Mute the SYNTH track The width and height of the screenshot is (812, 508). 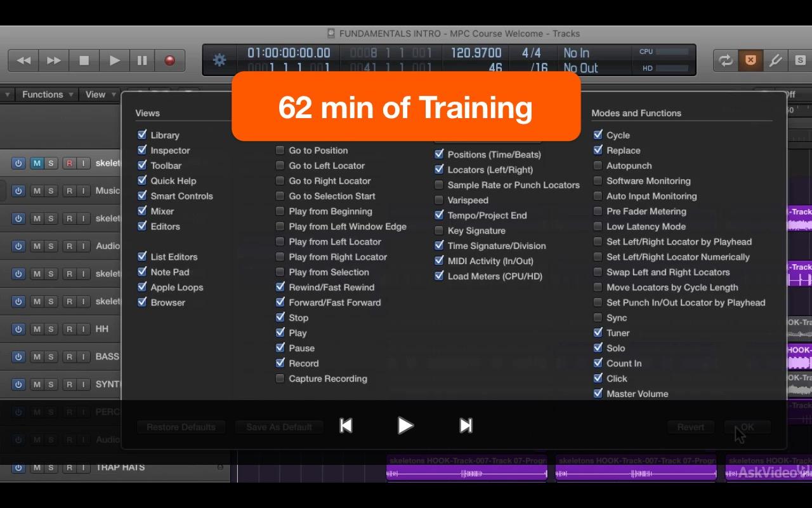coord(37,384)
